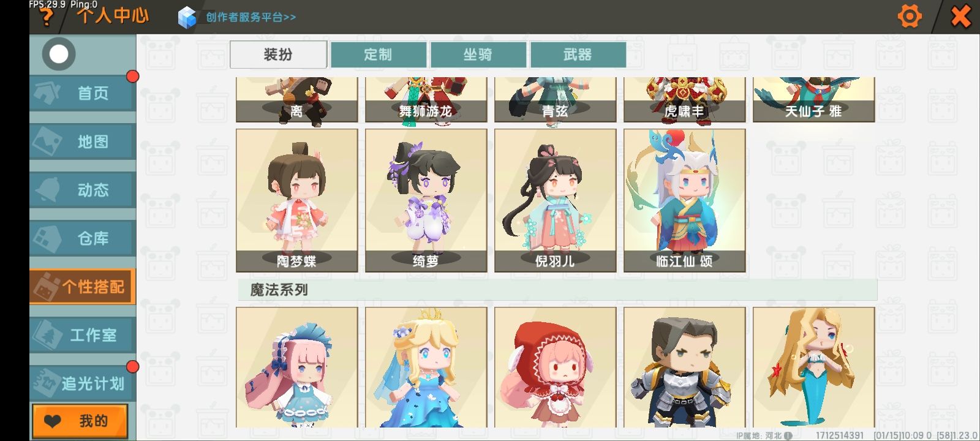Open the 地图 map sidebar item
The width and height of the screenshot is (980, 441).
coord(83,141)
